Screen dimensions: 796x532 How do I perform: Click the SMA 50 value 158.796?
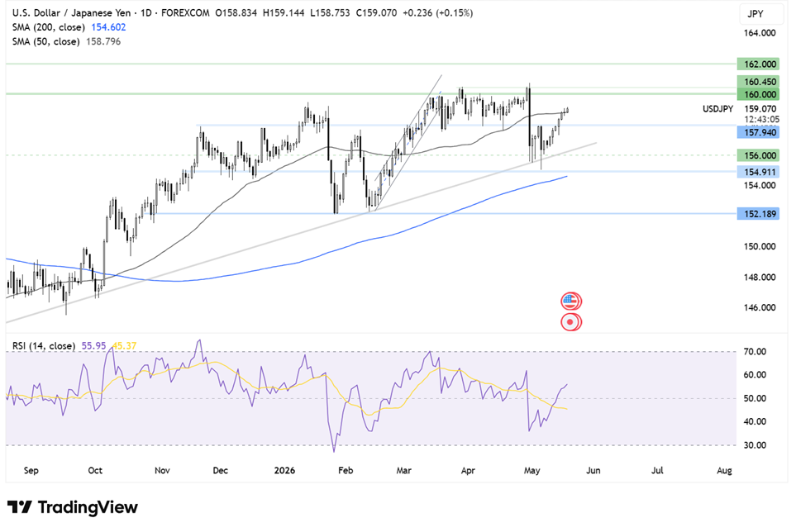103,41
